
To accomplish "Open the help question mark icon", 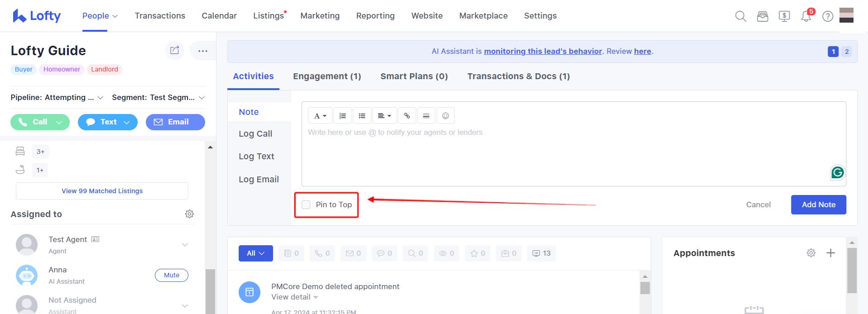I will pyautogui.click(x=828, y=16).
